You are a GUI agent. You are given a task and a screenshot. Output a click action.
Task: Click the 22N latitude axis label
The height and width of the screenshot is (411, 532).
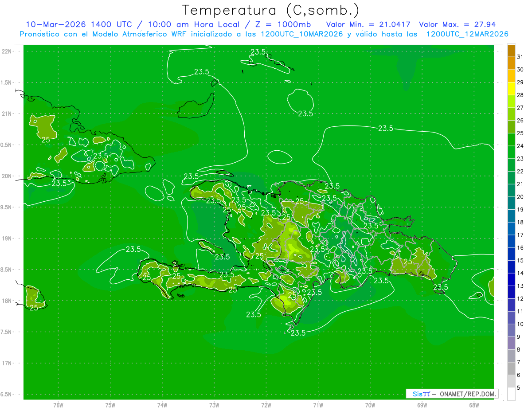coord(8,51)
